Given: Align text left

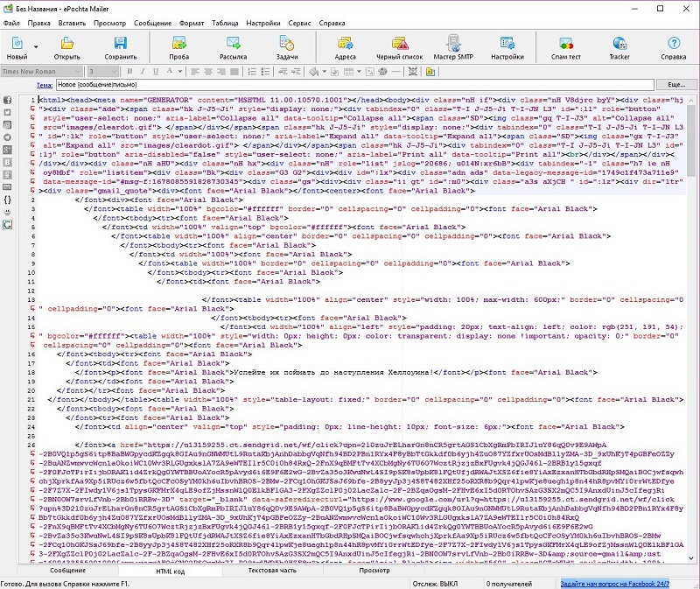Looking at the screenshot, I should point(195,72).
